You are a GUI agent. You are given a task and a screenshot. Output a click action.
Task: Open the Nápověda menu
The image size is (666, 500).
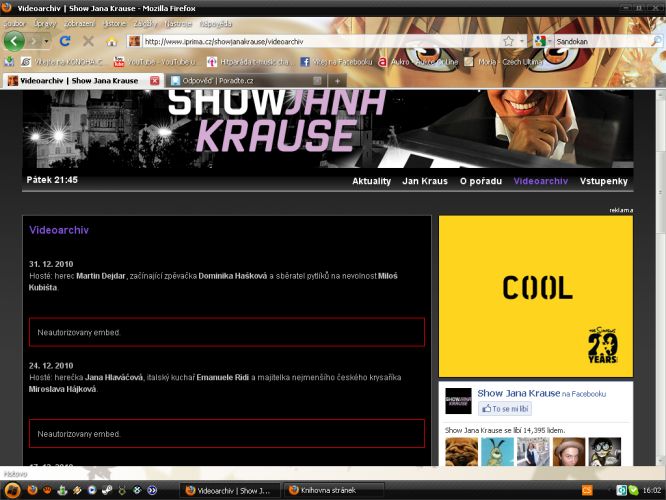click(215, 24)
